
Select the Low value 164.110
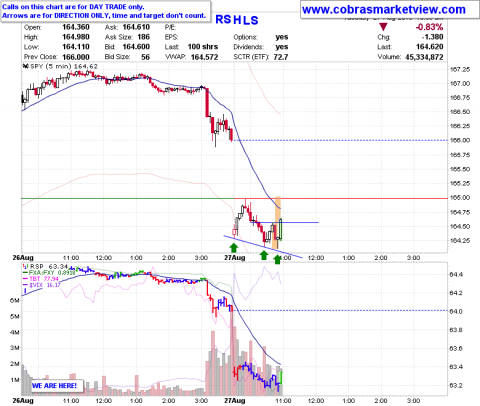click(x=76, y=47)
